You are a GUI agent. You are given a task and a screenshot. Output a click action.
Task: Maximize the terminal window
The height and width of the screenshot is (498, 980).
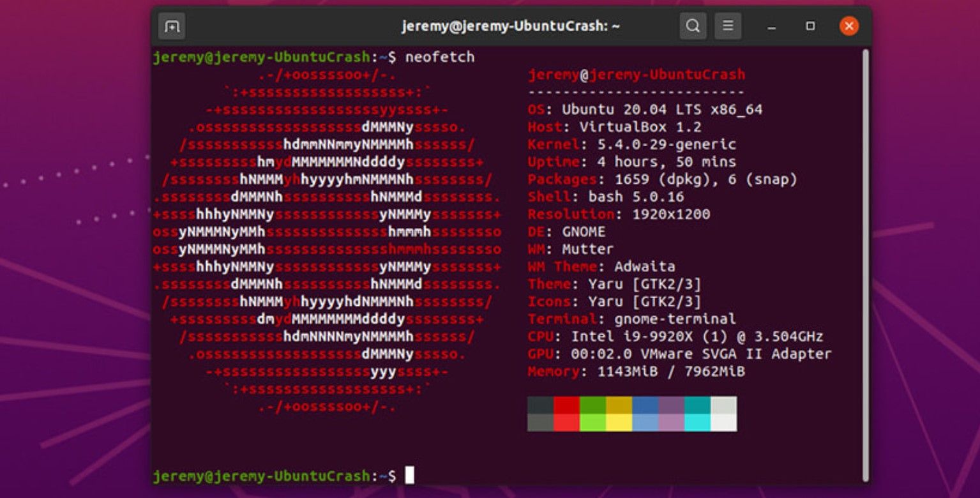pyautogui.click(x=810, y=26)
